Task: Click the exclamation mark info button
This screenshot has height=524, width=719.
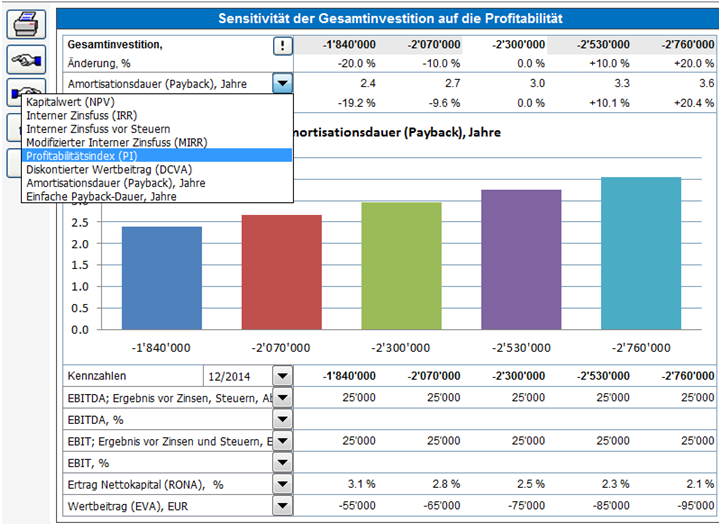Action: (282, 45)
